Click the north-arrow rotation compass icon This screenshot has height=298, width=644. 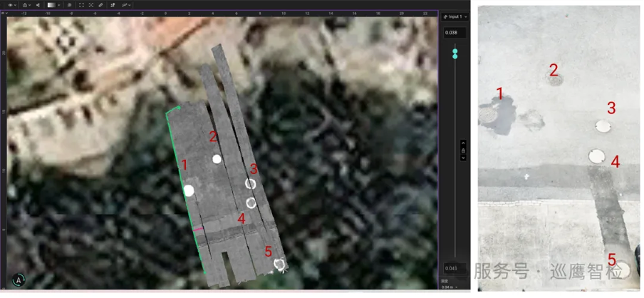pyautogui.click(x=19, y=280)
